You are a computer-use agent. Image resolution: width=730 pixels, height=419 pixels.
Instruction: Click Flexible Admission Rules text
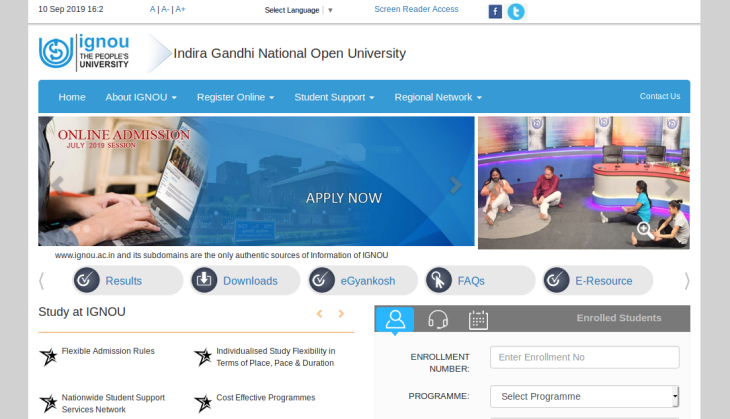[108, 351]
